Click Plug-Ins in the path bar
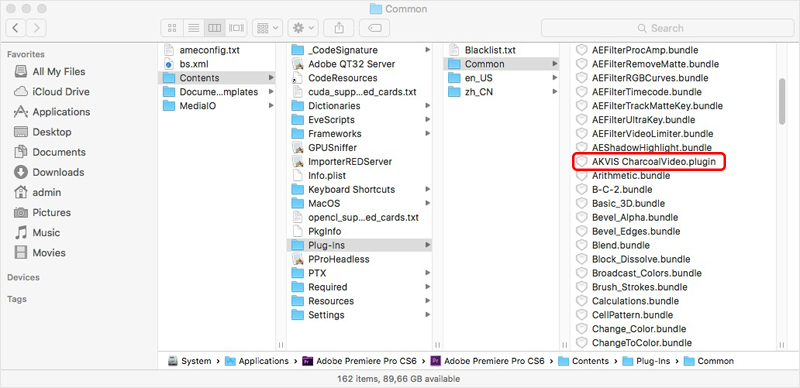This screenshot has width=800, height=388. pyautogui.click(x=646, y=361)
